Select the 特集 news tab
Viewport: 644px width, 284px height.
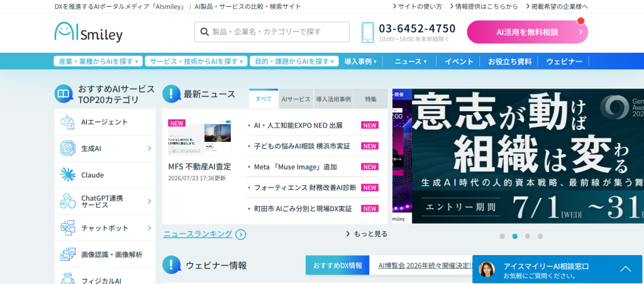pos(371,99)
